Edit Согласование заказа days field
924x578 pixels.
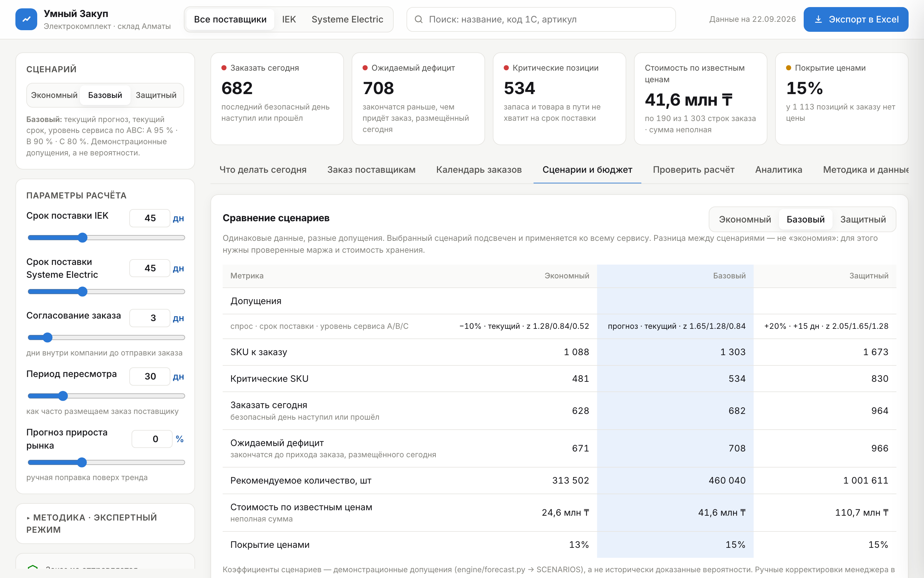pyautogui.click(x=150, y=318)
